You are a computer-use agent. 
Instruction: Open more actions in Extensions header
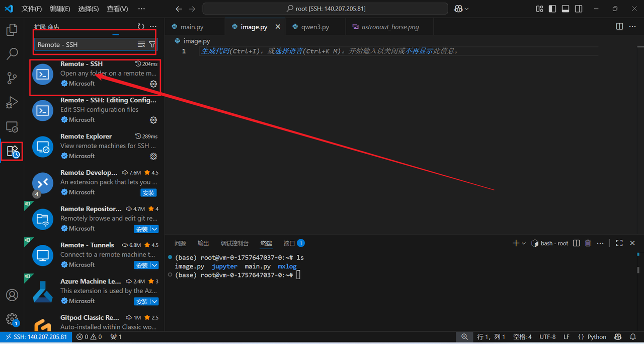pos(153,27)
